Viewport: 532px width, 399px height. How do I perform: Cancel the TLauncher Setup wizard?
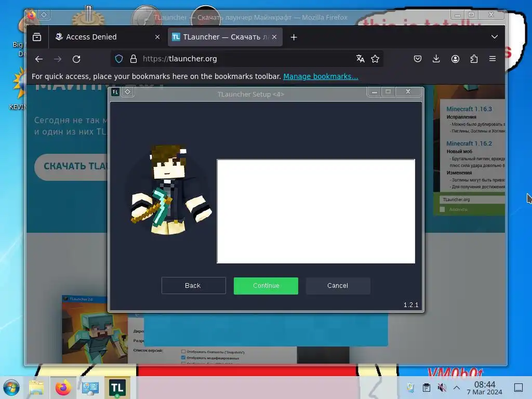tap(338, 286)
